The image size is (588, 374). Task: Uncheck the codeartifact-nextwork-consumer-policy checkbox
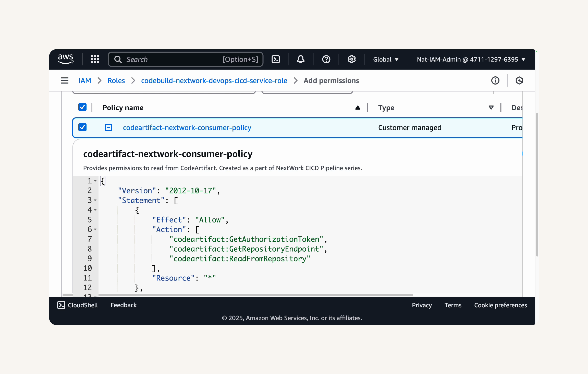(x=82, y=127)
